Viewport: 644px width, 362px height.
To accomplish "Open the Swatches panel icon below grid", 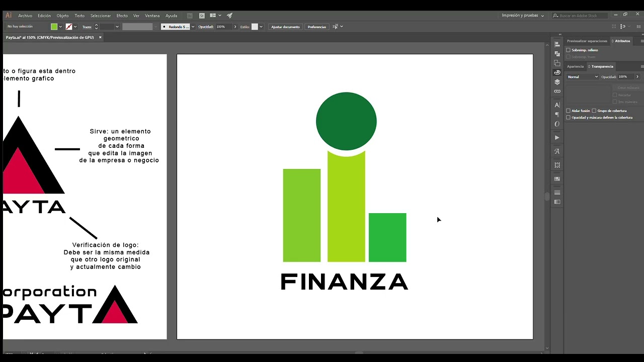I will click(557, 178).
